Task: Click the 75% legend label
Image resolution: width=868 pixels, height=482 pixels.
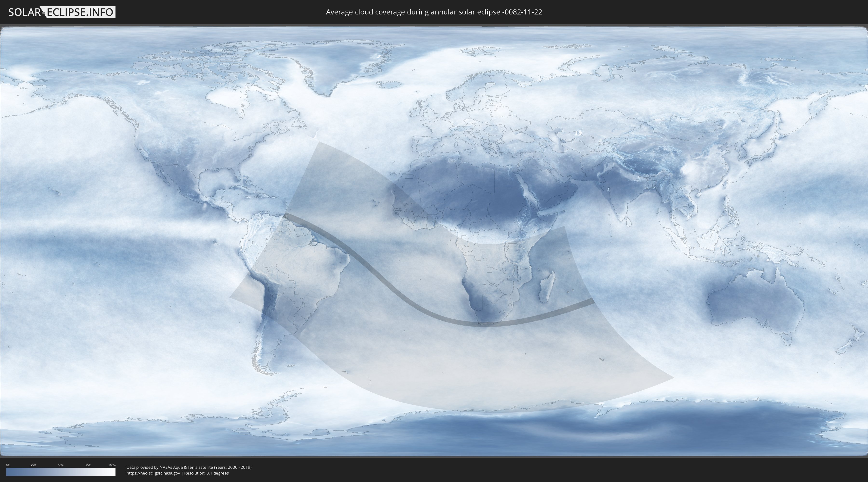Action: coord(88,465)
